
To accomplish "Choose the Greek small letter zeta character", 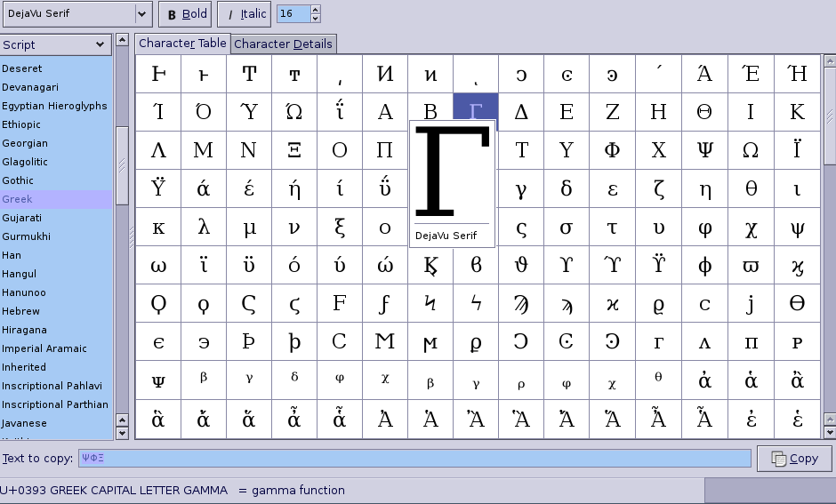I will [x=659, y=188].
